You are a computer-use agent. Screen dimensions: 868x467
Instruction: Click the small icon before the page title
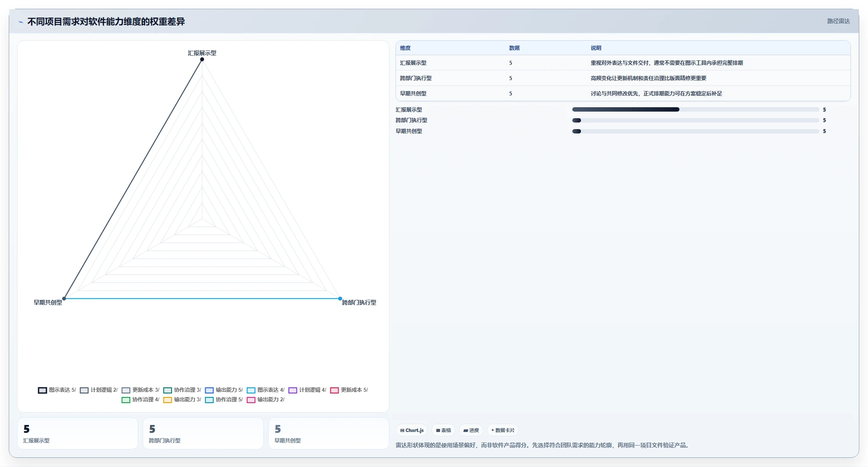point(21,22)
